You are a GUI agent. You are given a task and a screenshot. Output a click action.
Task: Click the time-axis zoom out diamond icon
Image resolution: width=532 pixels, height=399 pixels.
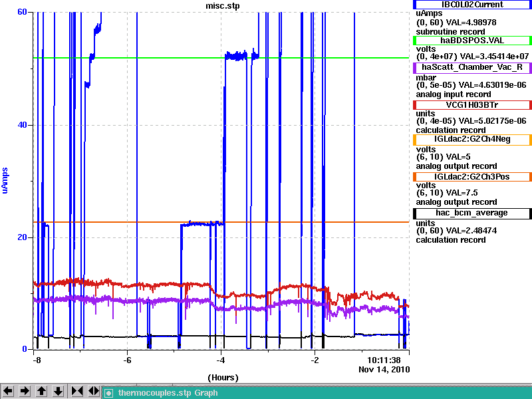tap(94, 391)
